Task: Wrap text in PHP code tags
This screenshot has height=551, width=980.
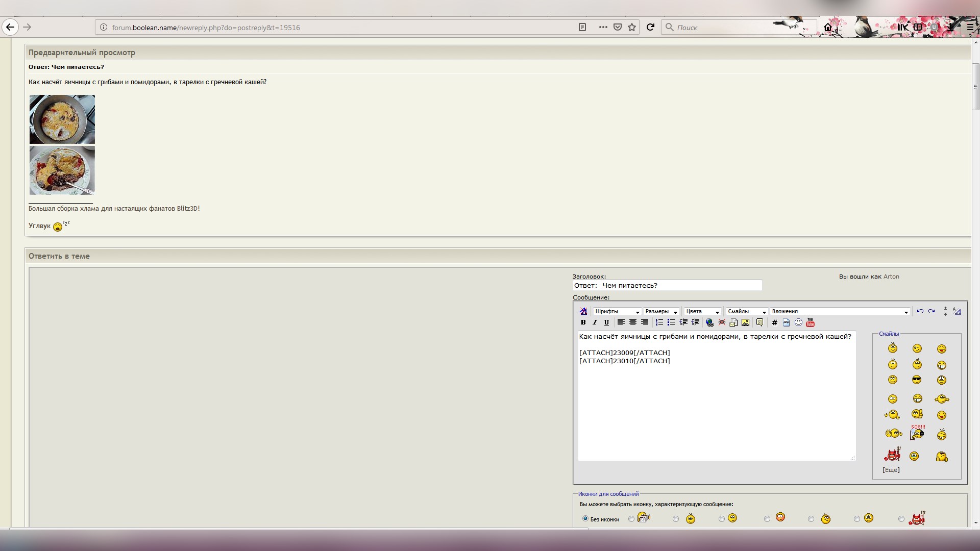Action: 786,322
